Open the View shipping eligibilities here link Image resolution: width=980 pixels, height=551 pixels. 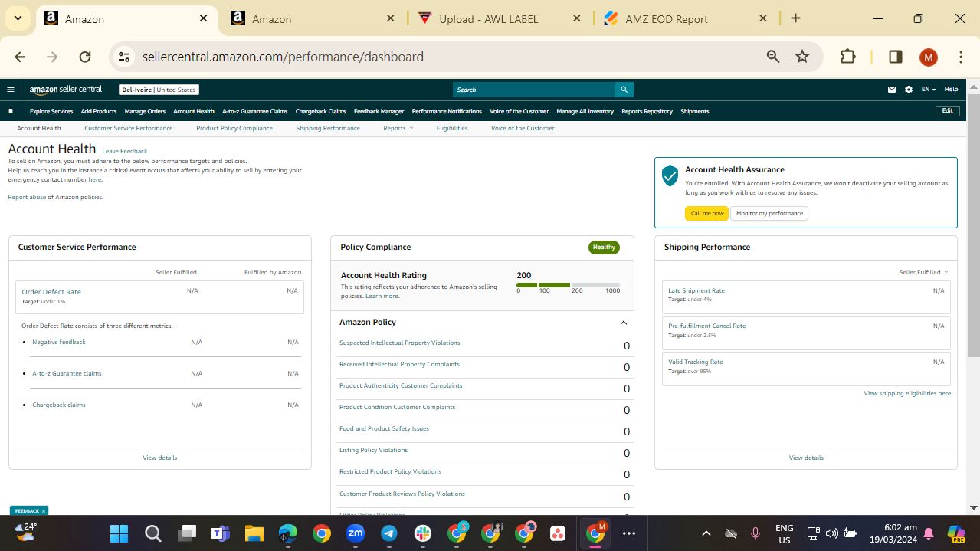point(907,393)
